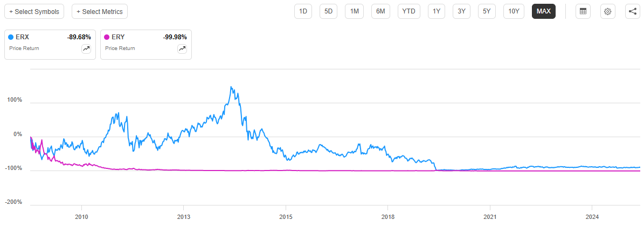Click ERY price return trend icon

click(x=182, y=49)
